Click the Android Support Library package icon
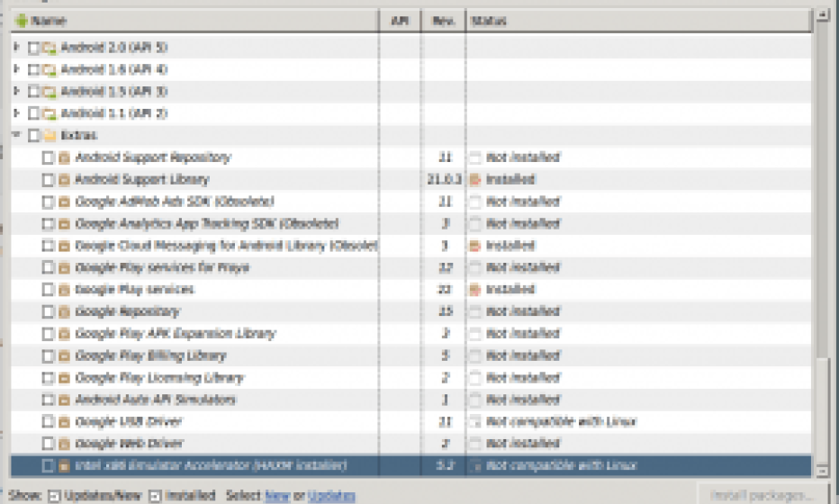Image resolution: width=839 pixels, height=504 pixels. tap(64, 180)
